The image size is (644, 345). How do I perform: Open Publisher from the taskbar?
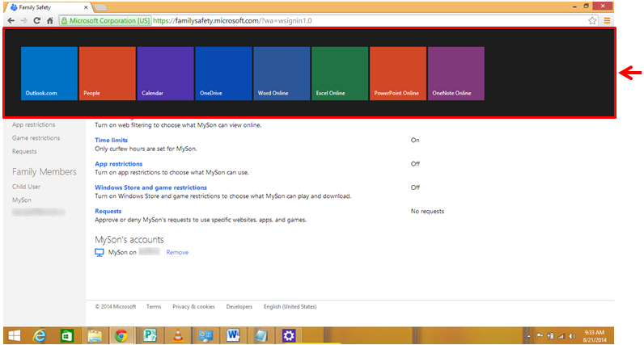[x=150, y=335]
